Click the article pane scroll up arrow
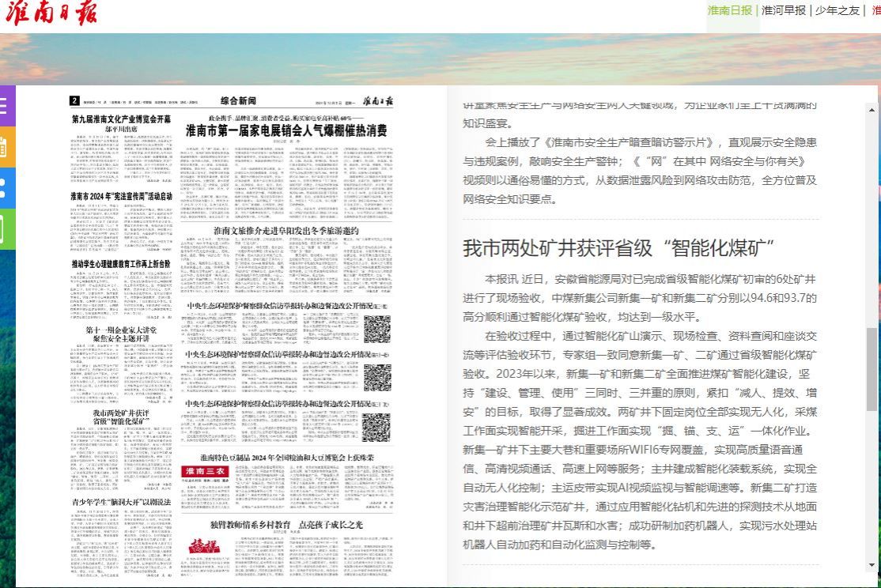Image resolution: width=881 pixels, height=588 pixels. pyautogui.click(x=872, y=110)
